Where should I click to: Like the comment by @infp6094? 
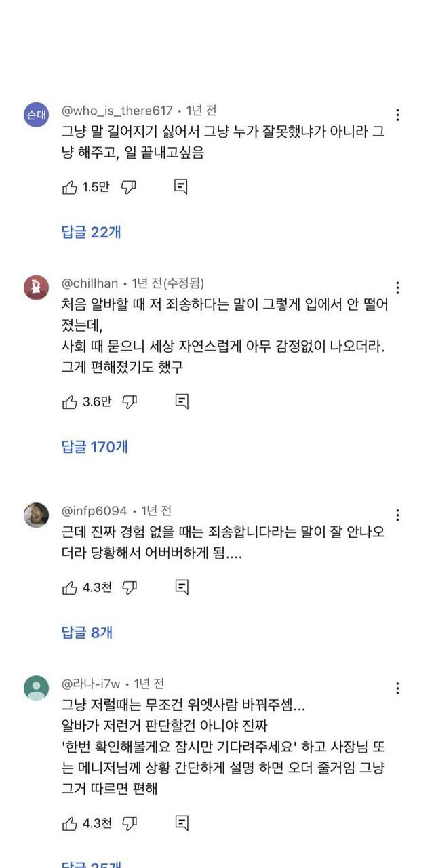pyautogui.click(x=69, y=588)
